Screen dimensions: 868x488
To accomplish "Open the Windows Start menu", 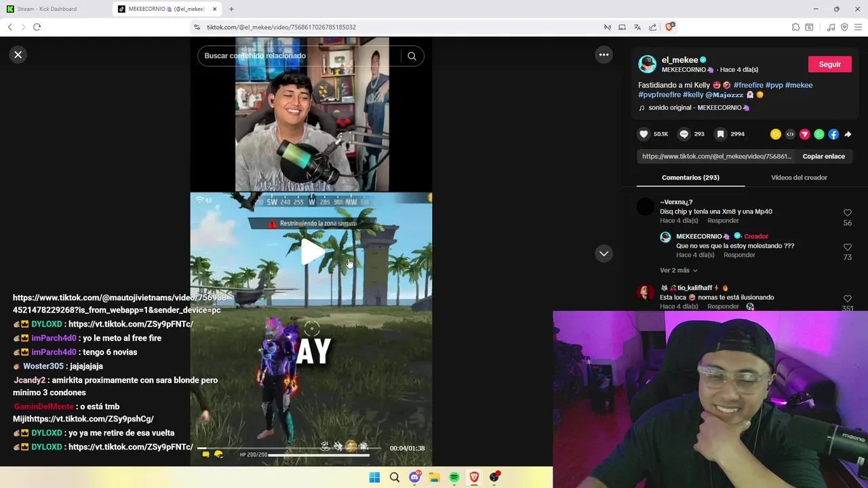I will coord(374,477).
